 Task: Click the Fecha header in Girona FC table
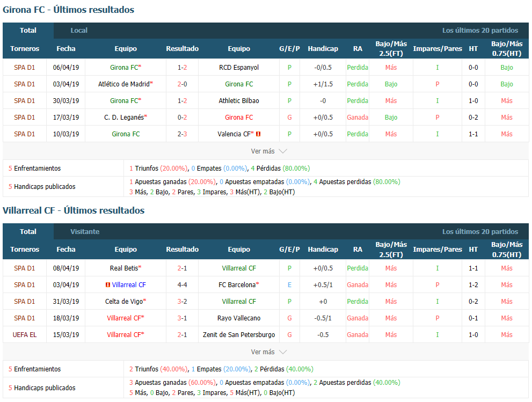(66, 48)
